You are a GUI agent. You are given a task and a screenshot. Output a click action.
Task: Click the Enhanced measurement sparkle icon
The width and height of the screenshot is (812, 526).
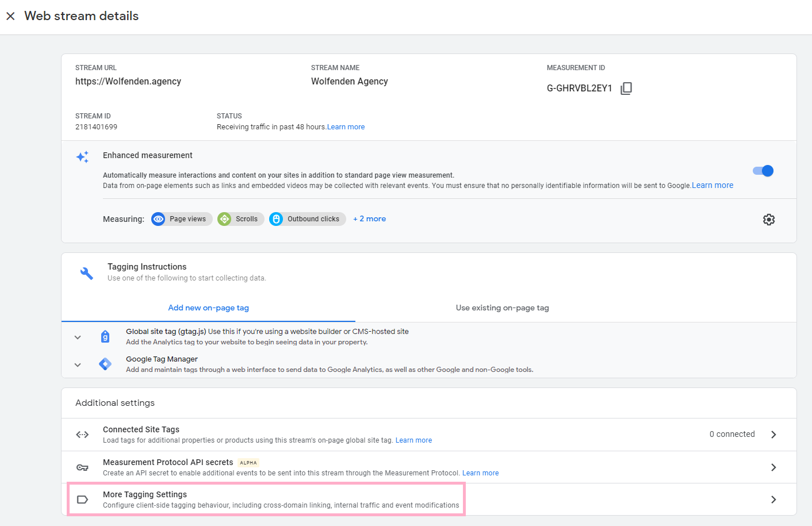(83, 157)
